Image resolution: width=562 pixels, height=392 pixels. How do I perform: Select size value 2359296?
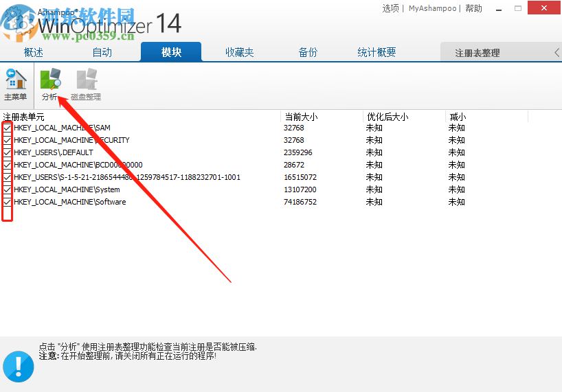(298, 152)
